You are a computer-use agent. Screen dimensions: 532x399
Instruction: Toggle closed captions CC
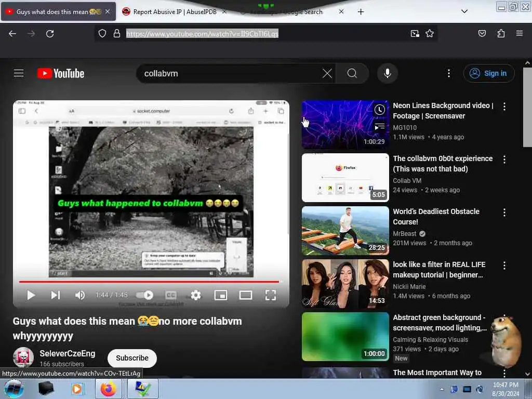click(x=170, y=295)
